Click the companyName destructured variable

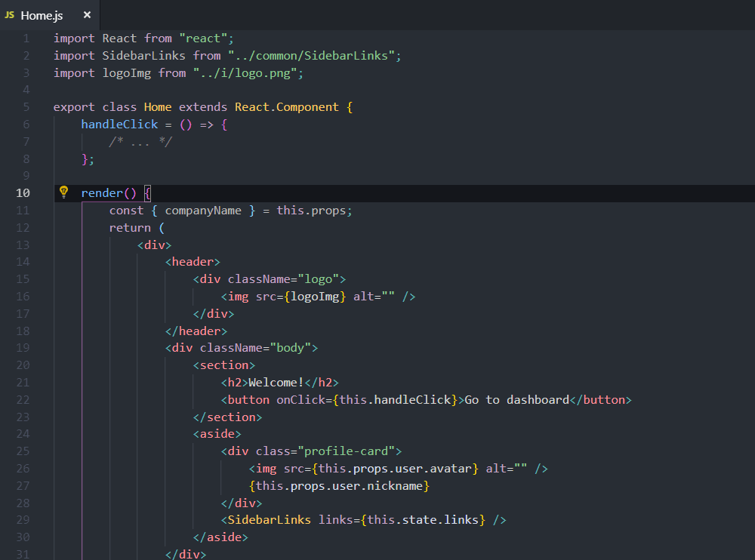click(203, 210)
